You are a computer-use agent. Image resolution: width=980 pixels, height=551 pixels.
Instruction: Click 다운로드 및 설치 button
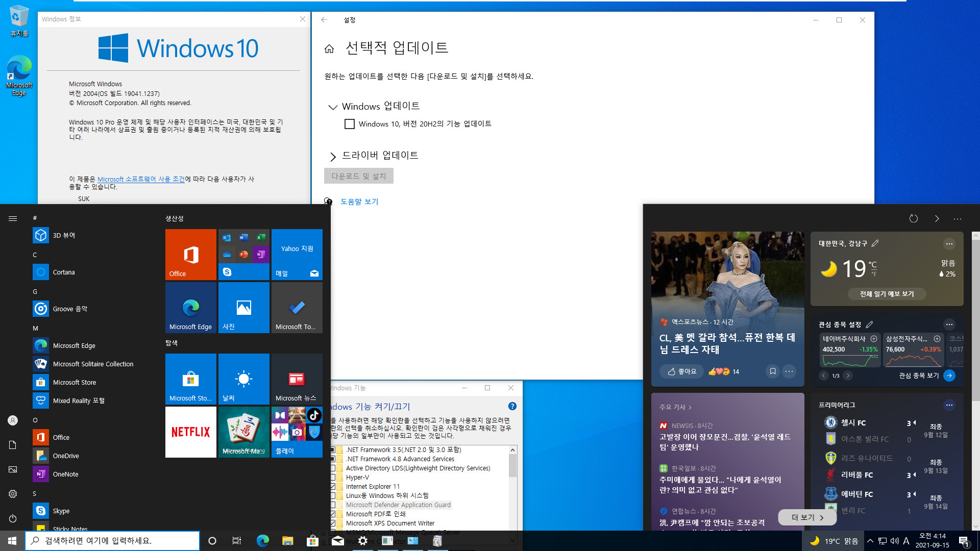358,175
